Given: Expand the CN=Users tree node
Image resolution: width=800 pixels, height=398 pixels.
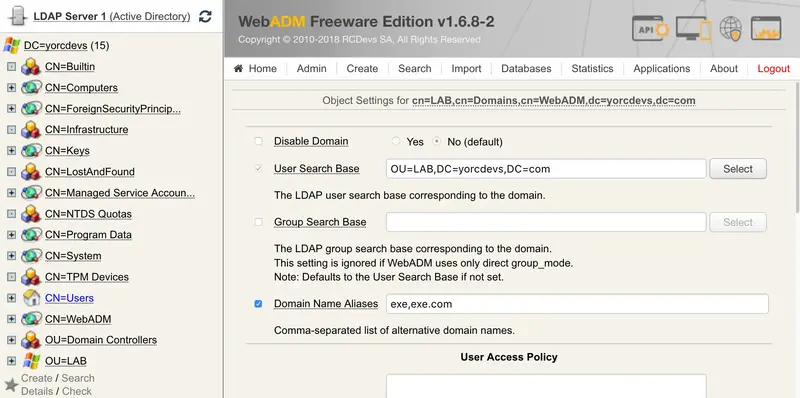Looking at the screenshot, I should point(11,298).
